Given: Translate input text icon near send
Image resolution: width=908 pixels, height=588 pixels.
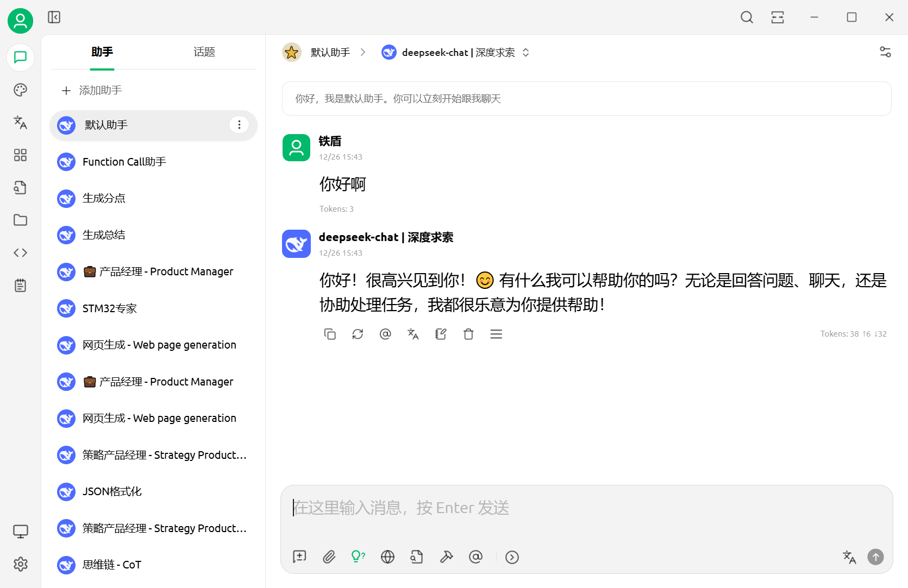Looking at the screenshot, I should 849,557.
